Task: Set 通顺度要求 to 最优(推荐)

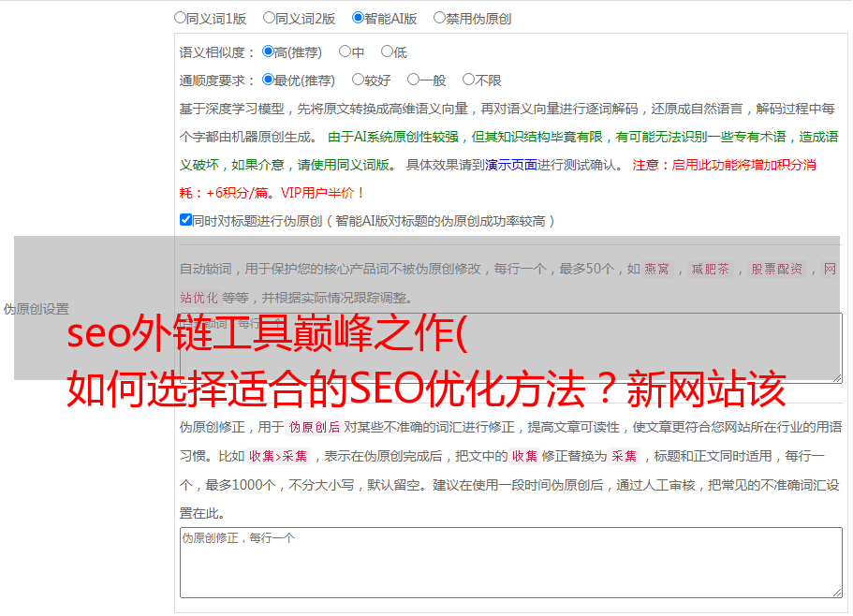Action: pos(268,80)
